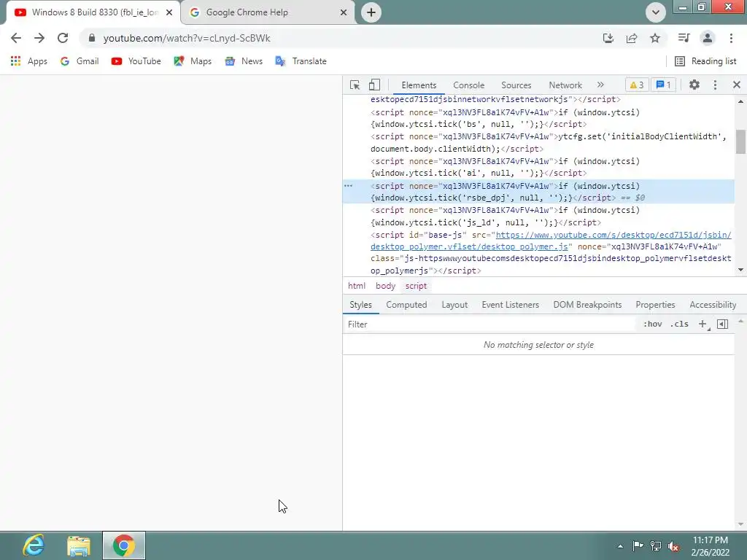Open DOM Breakpoints tab
The height and width of the screenshot is (560, 747).
587,305
